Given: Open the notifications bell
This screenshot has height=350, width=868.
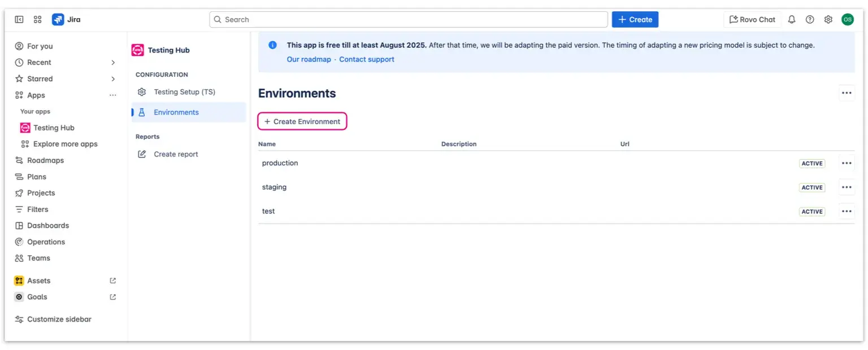Looking at the screenshot, I should [792, 19].
